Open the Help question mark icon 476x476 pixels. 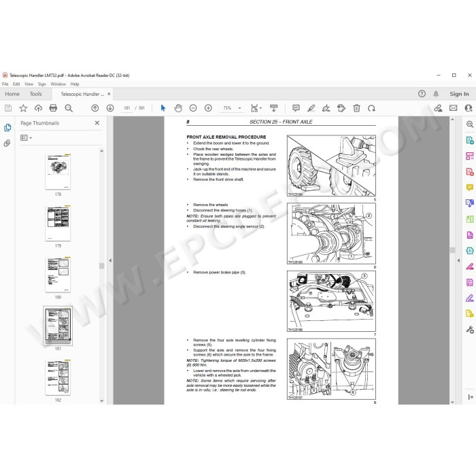pyautogui.click(x=422, y=94)
